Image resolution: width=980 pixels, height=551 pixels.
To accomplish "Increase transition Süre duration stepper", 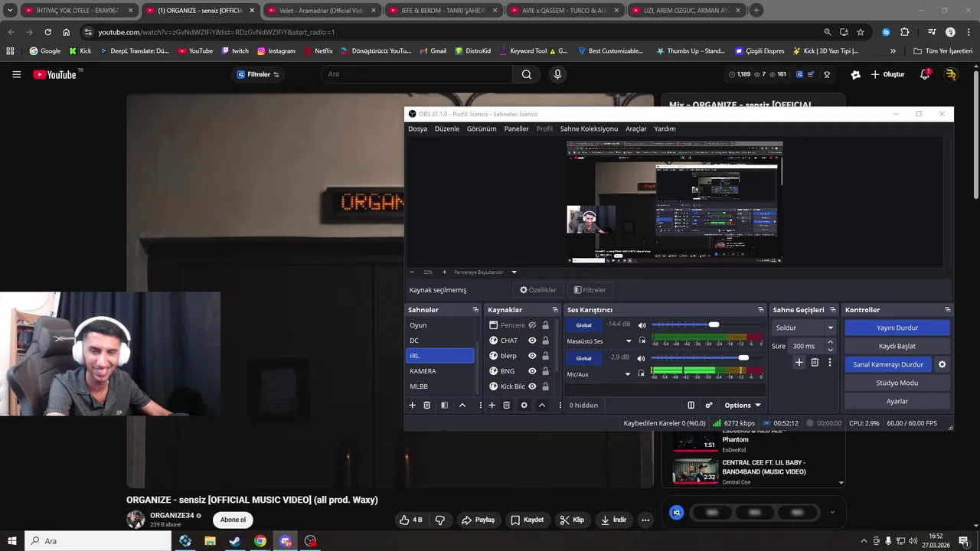I will click(831, 343).
